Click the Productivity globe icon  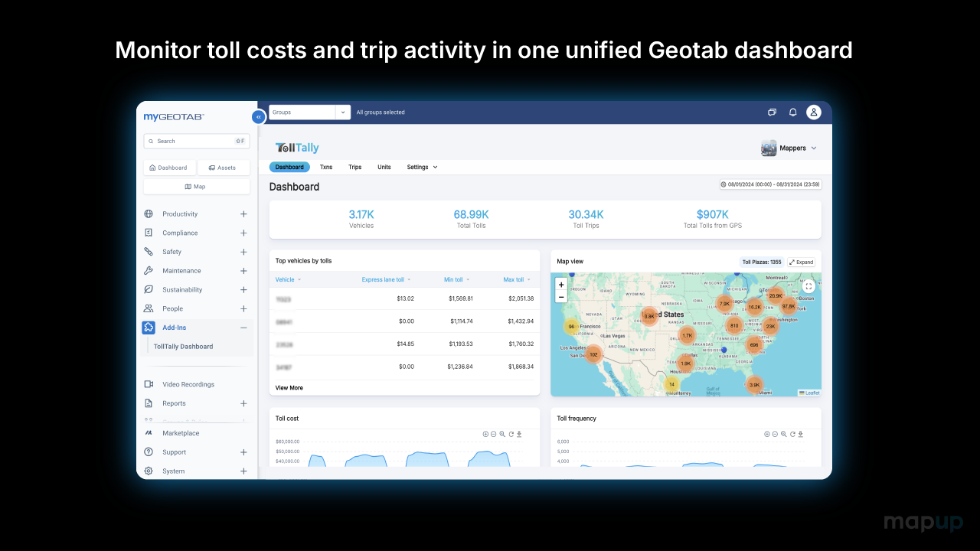pyautogui.click(x=149, y=214)
